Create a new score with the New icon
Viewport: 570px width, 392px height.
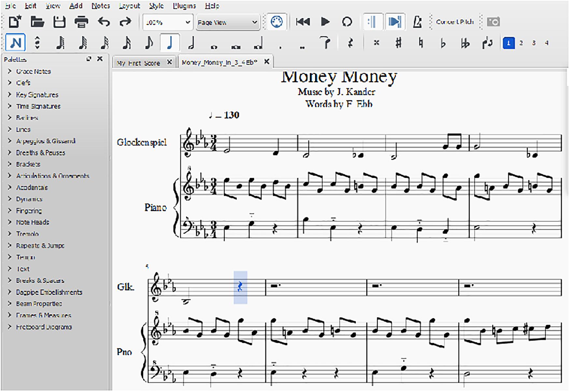tap(15, 22)
